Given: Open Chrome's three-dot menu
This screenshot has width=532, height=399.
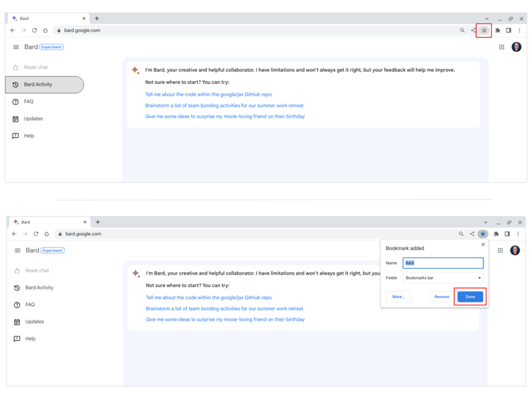Looking at the screenshot, I should [520, 30].
